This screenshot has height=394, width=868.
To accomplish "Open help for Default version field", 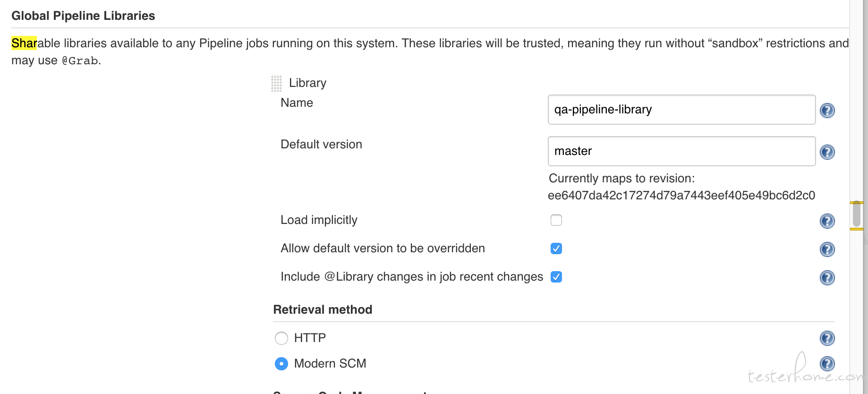I will tap(827, 152).
